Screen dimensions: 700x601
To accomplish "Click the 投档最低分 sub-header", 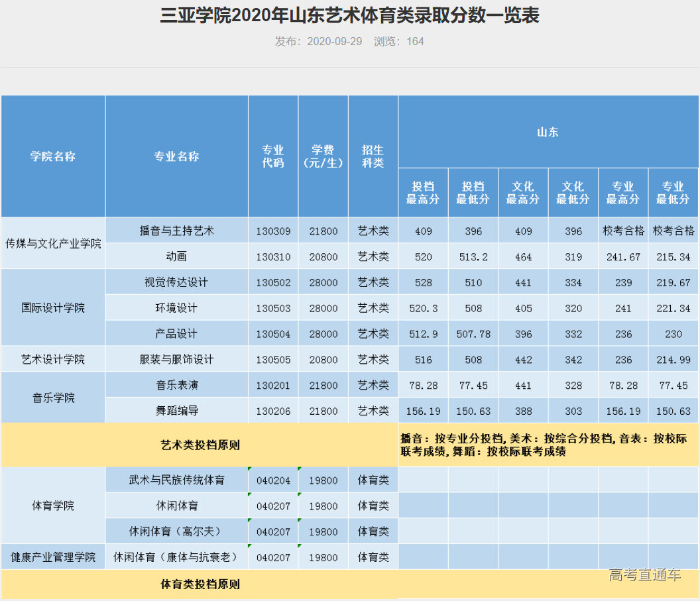I will point(473,191).
